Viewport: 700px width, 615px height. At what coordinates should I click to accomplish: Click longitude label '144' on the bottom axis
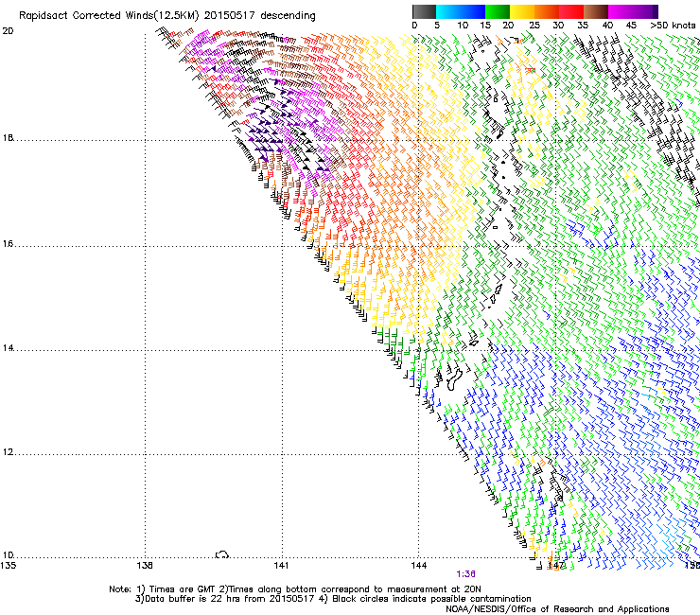pos(419,566)
